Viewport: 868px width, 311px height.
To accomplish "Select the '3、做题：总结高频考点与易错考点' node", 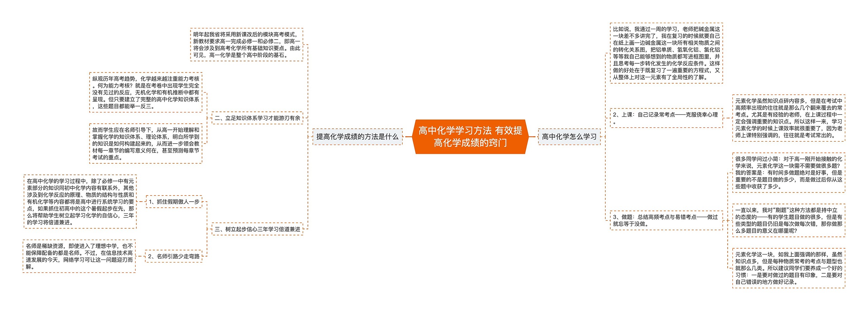I will (x=666, y=220).
